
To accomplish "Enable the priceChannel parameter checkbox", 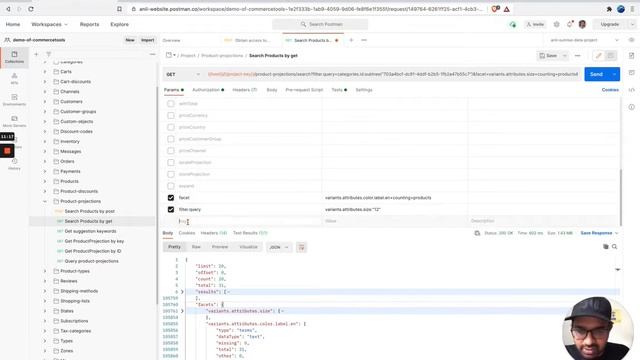I will [x=171, y=151].
